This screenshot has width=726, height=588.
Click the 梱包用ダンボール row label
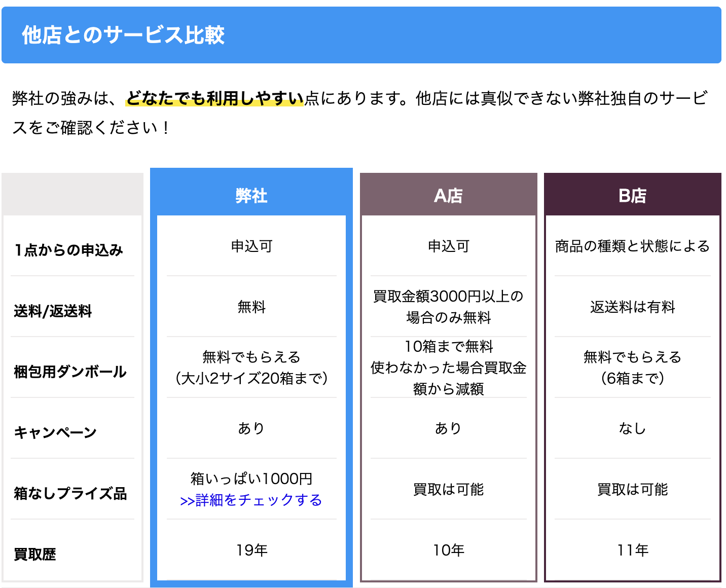(x=70, y=372)
